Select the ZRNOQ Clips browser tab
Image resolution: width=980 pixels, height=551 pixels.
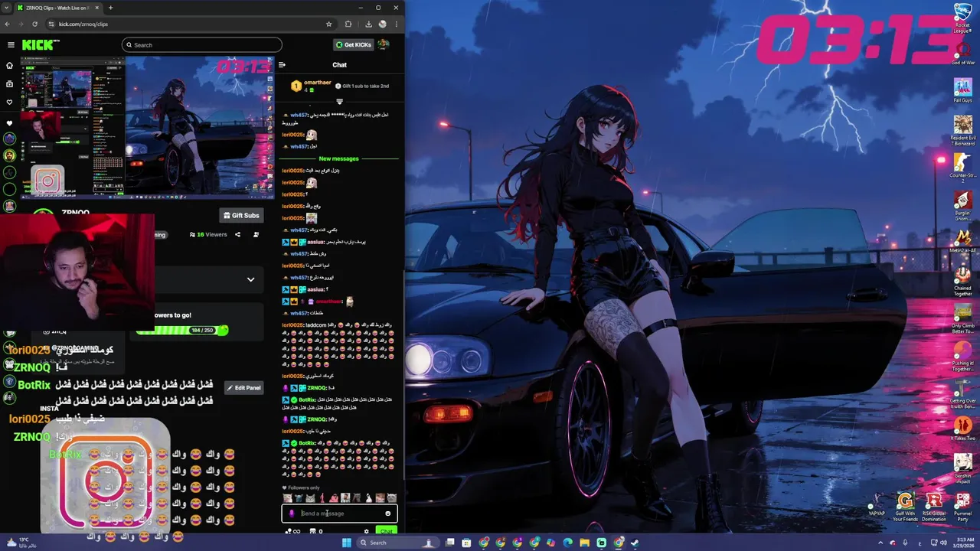coord(57,8)
